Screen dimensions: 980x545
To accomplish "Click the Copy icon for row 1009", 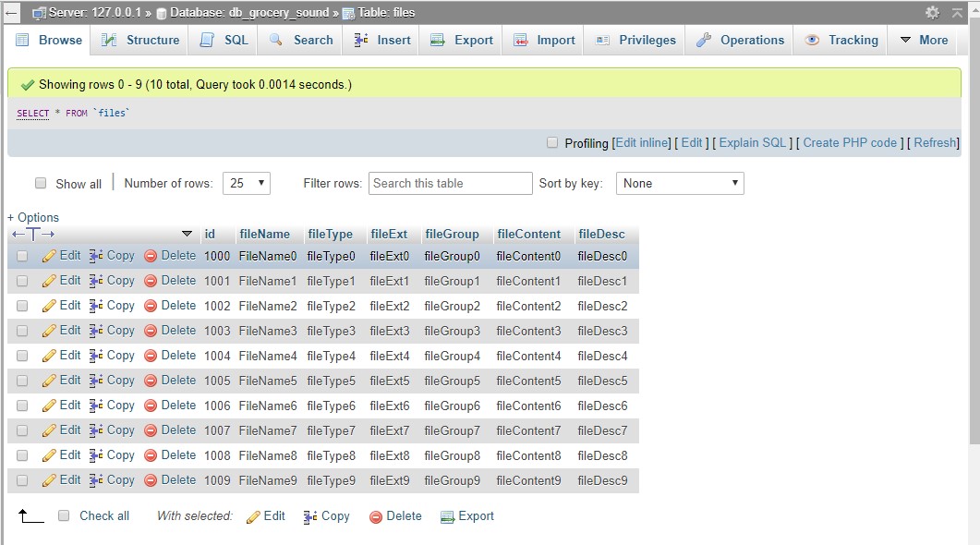I will coord(96,480).
